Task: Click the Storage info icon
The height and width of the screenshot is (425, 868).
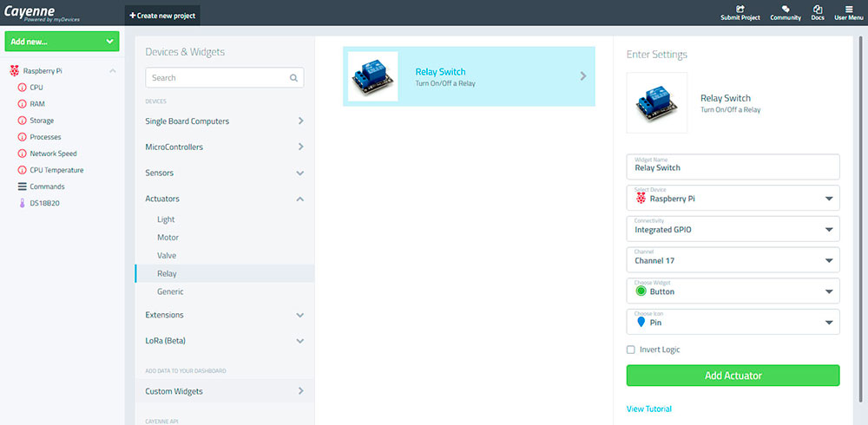Action: click(x=23, y=121)
